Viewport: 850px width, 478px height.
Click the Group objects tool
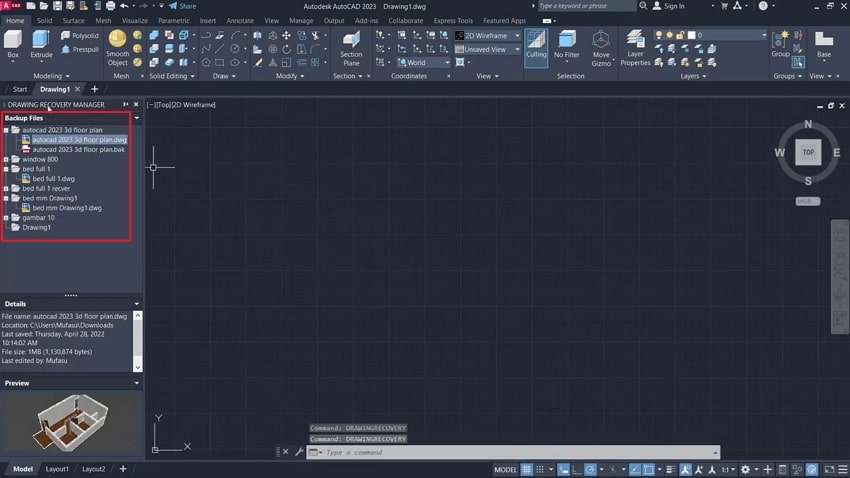coord(781,44)
